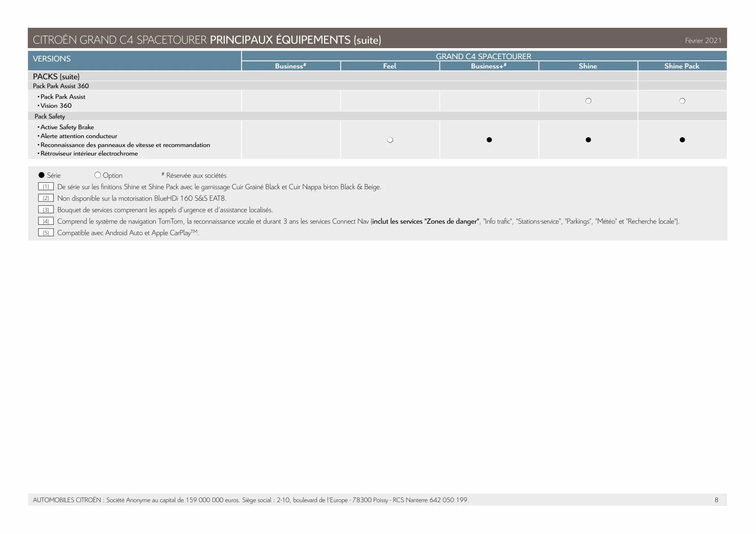The width and height of the screenshot is (756, 534).
Task: Click the filled dot for Pack Safety under Shine
Action: pos(588,140)
